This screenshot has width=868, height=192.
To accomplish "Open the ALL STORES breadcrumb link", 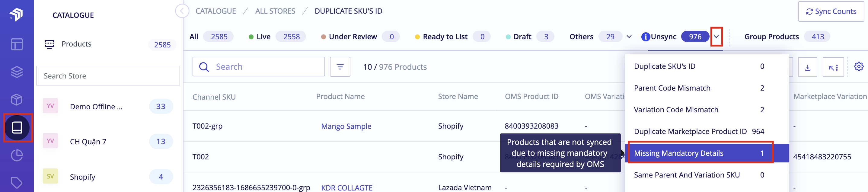I will [275, 11].
